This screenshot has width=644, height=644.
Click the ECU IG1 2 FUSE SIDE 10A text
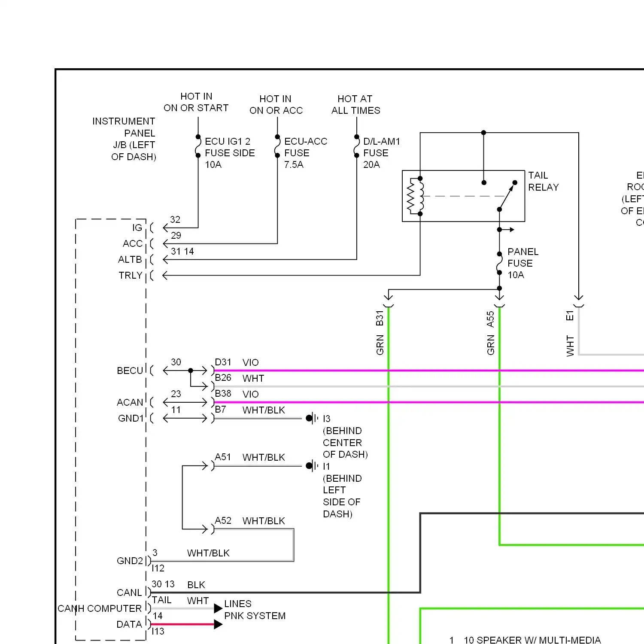coord(230,153)
